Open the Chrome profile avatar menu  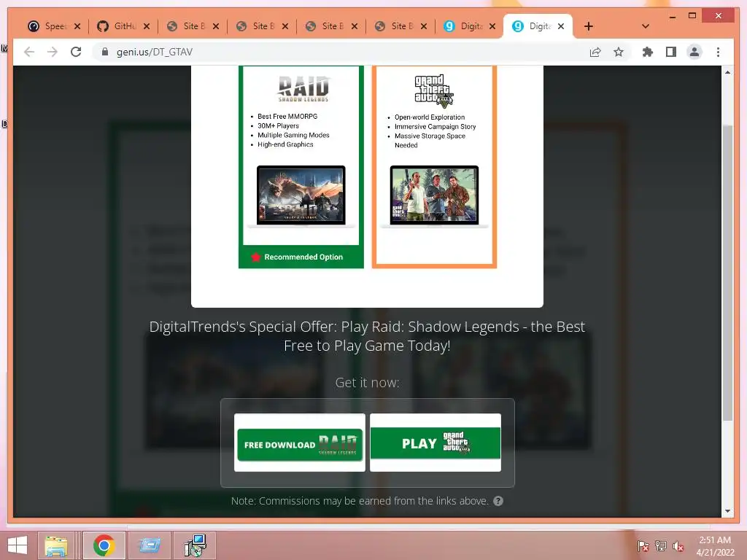pyautogui.click(x=694, y=52)
